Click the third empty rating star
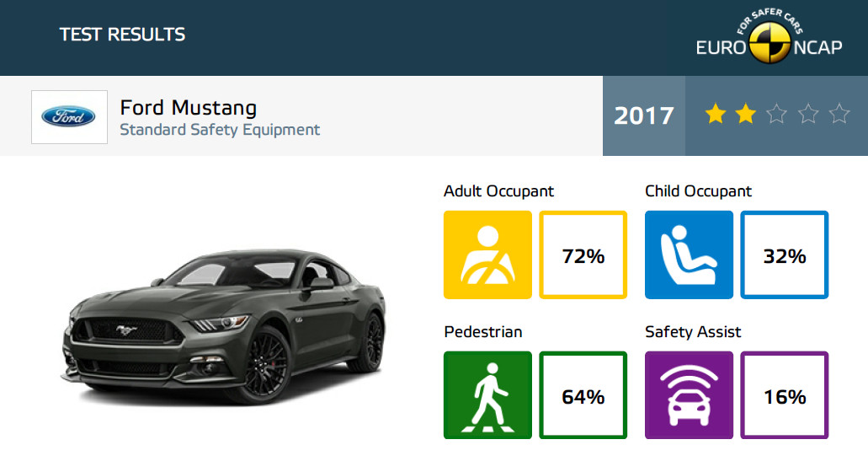Screen dimensions: 868x461 point(777,114)
